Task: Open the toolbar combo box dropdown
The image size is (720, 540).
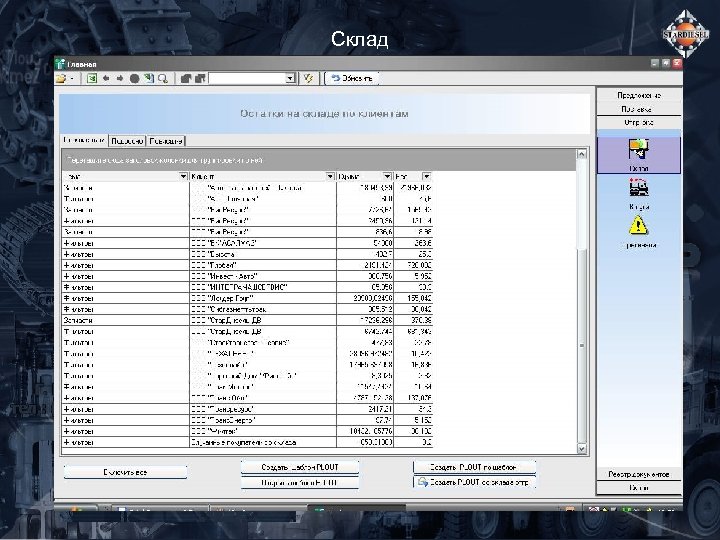Action: [290, 77]
